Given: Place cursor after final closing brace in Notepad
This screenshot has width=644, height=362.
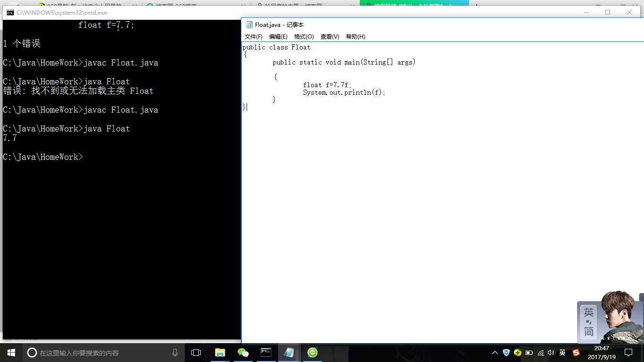Looking at the screenshot, I should click(x=247, y=107).
